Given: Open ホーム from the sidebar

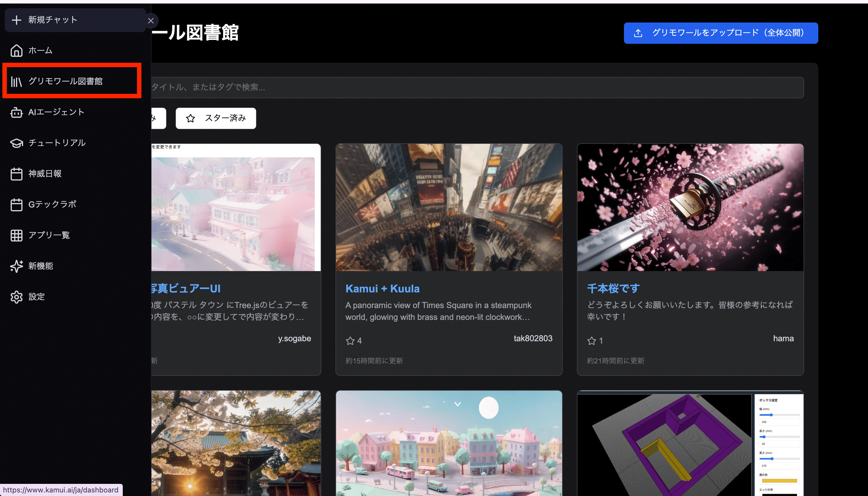Looking at the screenshot, I should 40,50.
